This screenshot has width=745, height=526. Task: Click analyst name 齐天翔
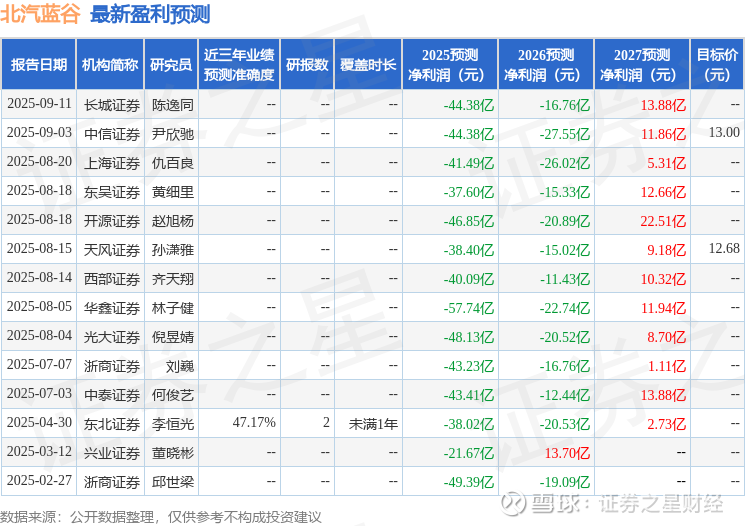point(172,279)
